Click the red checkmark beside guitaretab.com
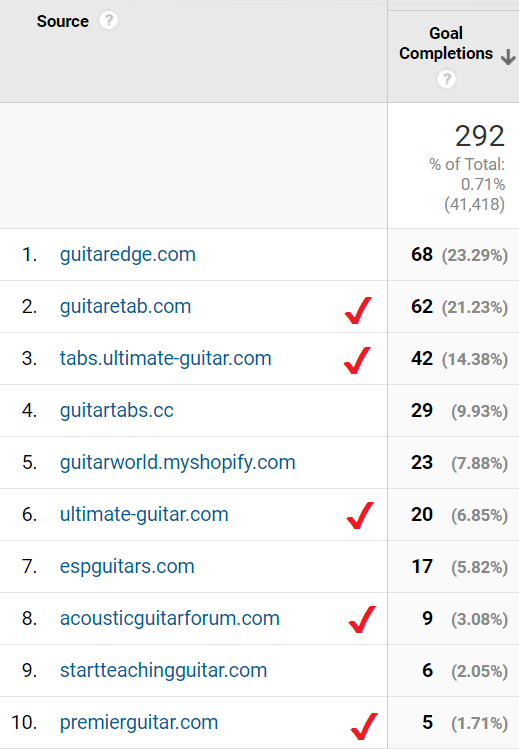Image resolution: width=519 pixels, height=749 pixels. [358, 310]
